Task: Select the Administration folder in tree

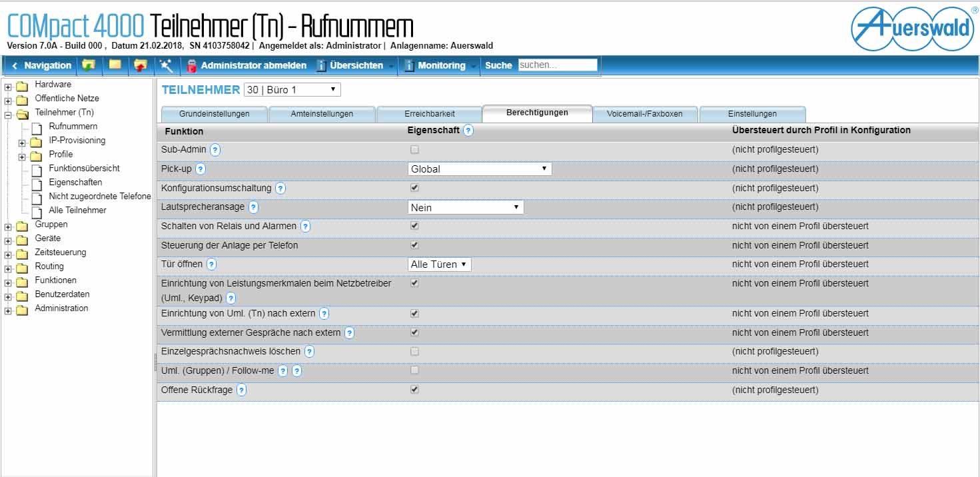Action: [x=61, y=308]
